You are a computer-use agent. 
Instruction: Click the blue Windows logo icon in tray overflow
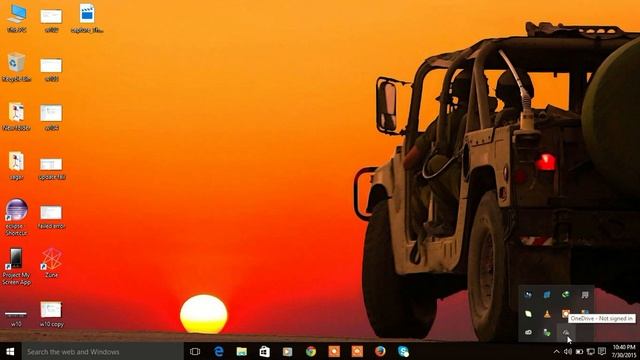click(x=547, y=295)
